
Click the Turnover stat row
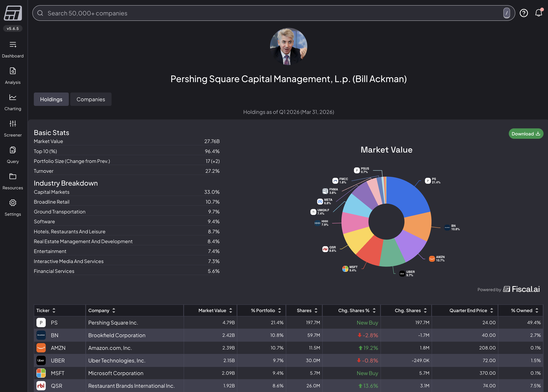127,171
